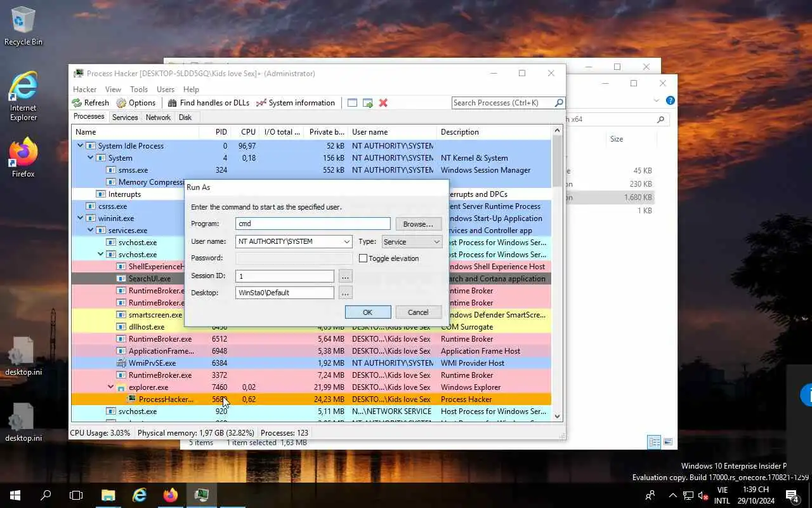Show hidden system tray icons
812x508 pixels.
point(672,495)
